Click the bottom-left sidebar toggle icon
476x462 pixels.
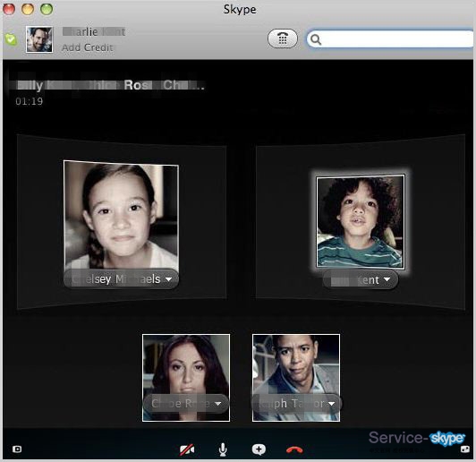tap(17, 449)
